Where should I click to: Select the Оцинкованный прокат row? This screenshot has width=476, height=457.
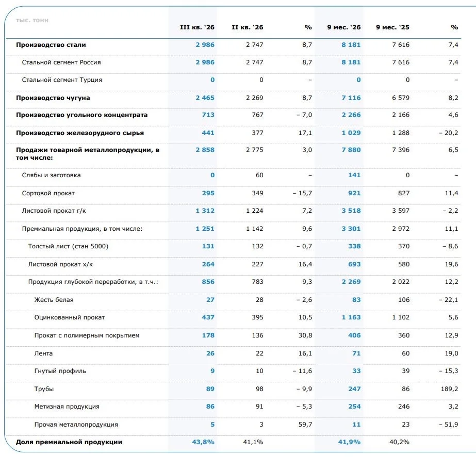tap(234, 317)
